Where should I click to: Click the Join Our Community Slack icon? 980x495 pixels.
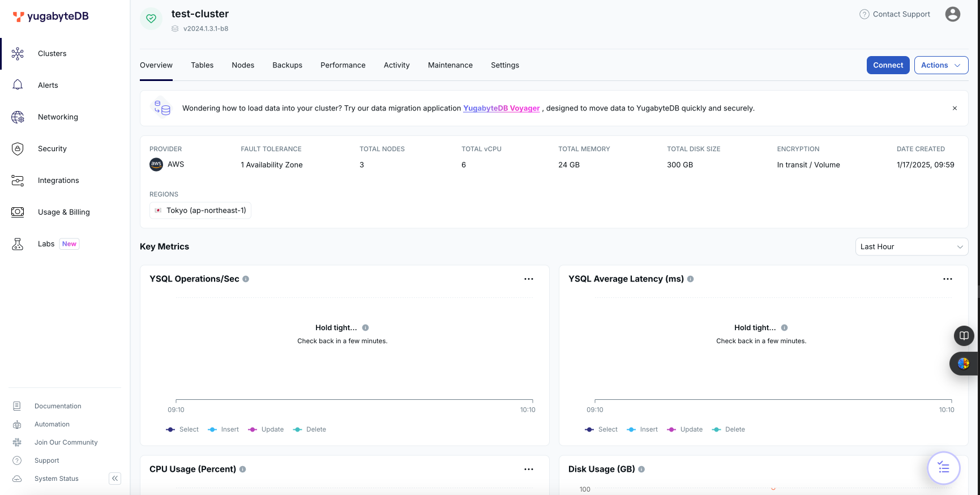[17, 442]
